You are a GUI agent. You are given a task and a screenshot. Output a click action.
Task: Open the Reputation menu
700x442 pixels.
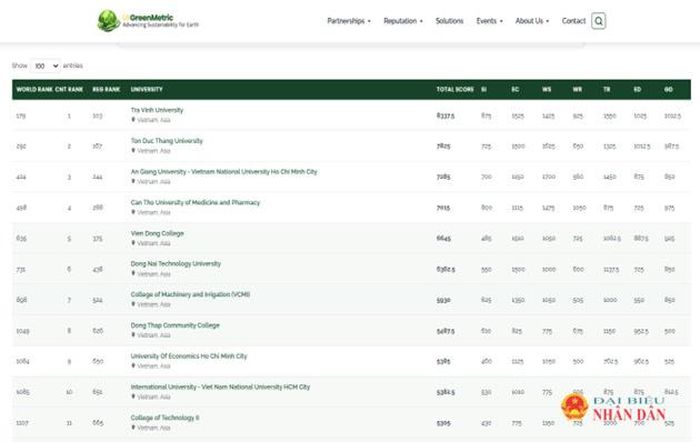pyautogui.click(x=403, y=21)
